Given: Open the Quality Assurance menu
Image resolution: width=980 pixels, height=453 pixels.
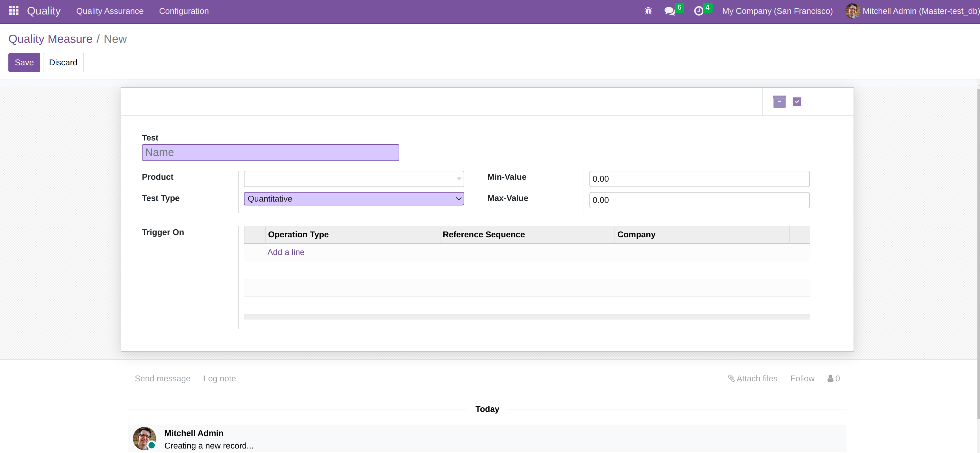Looking at the screenshot, I should click(110, 11).
